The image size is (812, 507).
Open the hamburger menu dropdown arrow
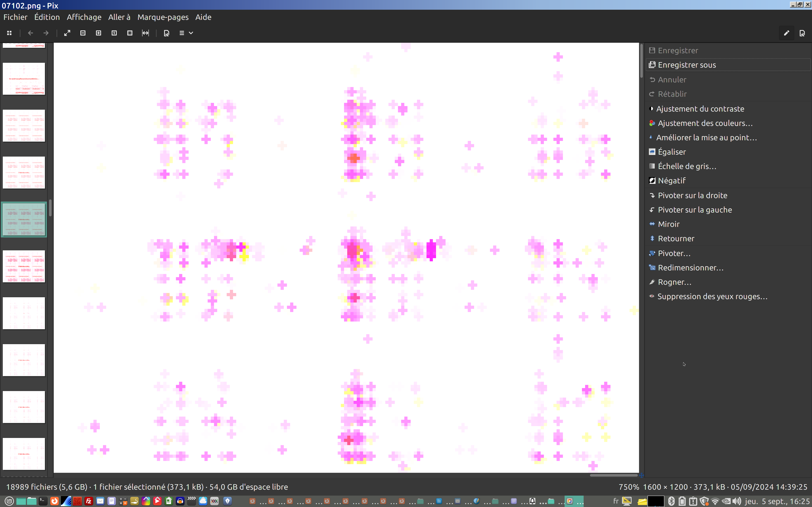191,33
